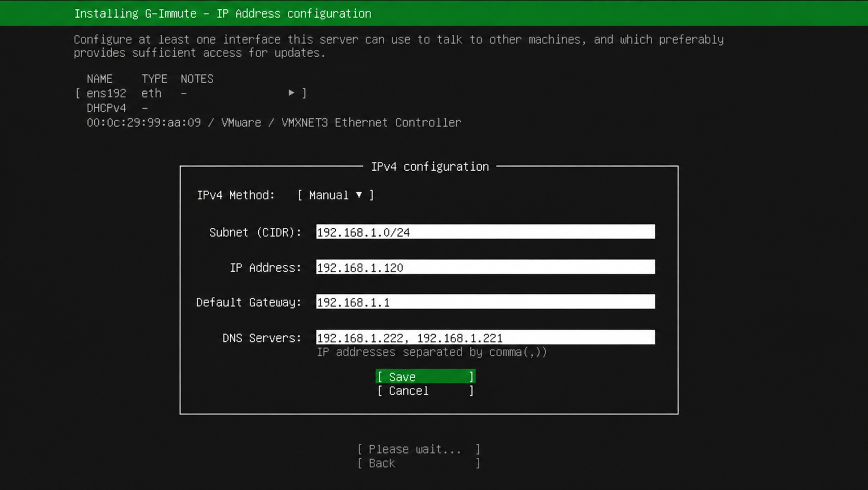This screenshot has height=490, width=868.
Task: Click the NAME column header
Action: (99, 79)
